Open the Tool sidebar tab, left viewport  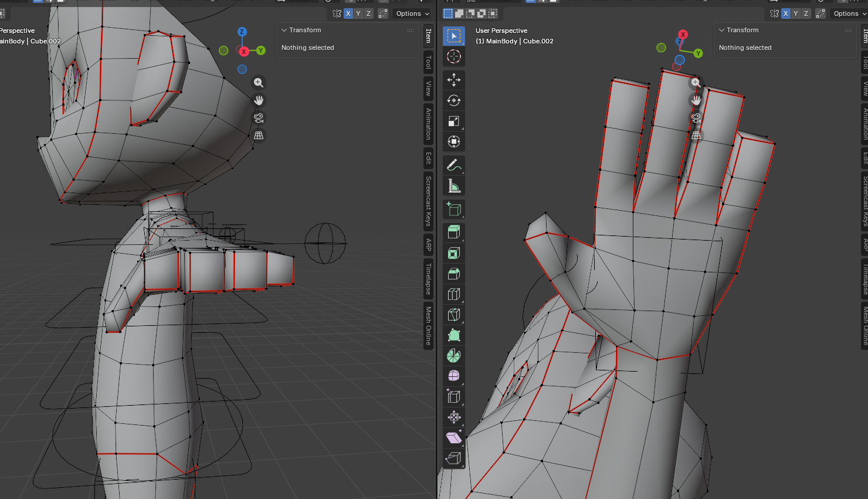(x=428, y=62)
